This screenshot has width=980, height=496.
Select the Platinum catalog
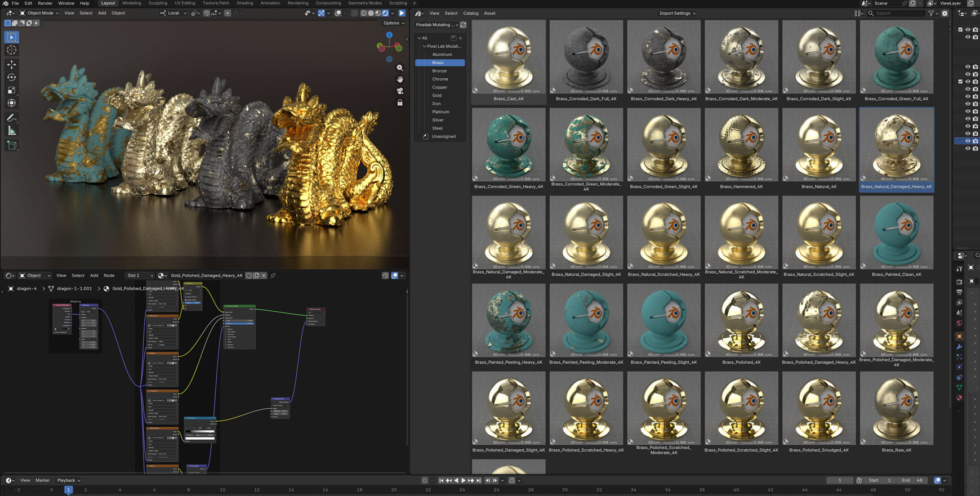point(440,111)
